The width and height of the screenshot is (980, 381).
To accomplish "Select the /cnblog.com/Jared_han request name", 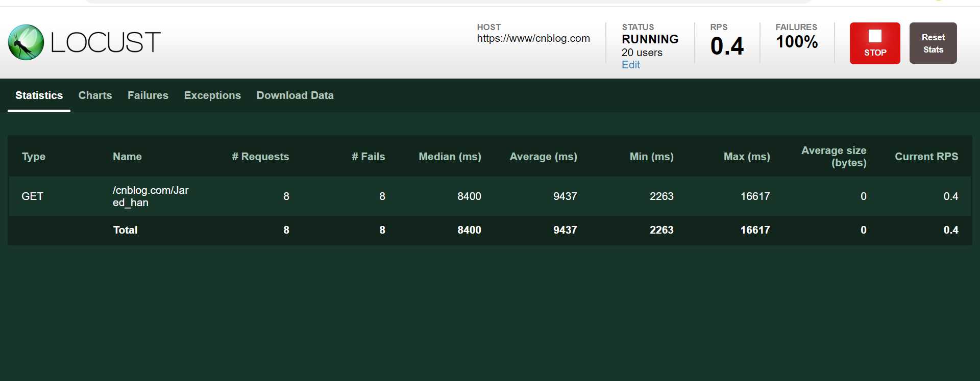I will click(151, 196).
